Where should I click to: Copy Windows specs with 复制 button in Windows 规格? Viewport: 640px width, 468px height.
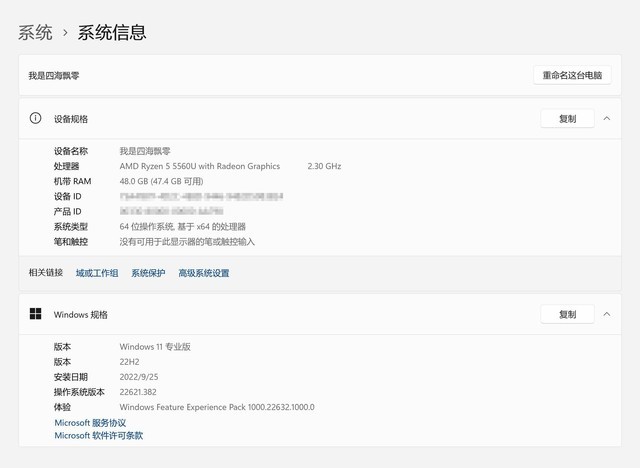[x=567, y=314]
